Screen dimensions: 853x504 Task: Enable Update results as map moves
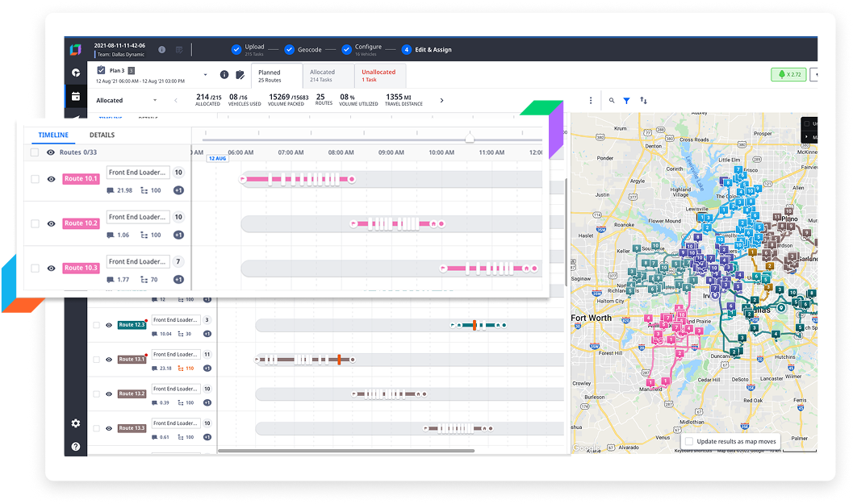pos(689,441)
